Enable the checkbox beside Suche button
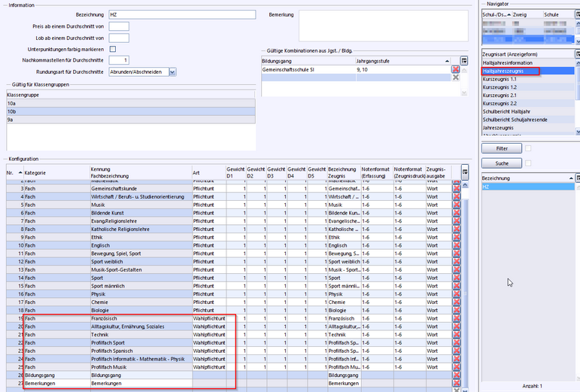This screenshot has width=580, height=392. point(528,163)
